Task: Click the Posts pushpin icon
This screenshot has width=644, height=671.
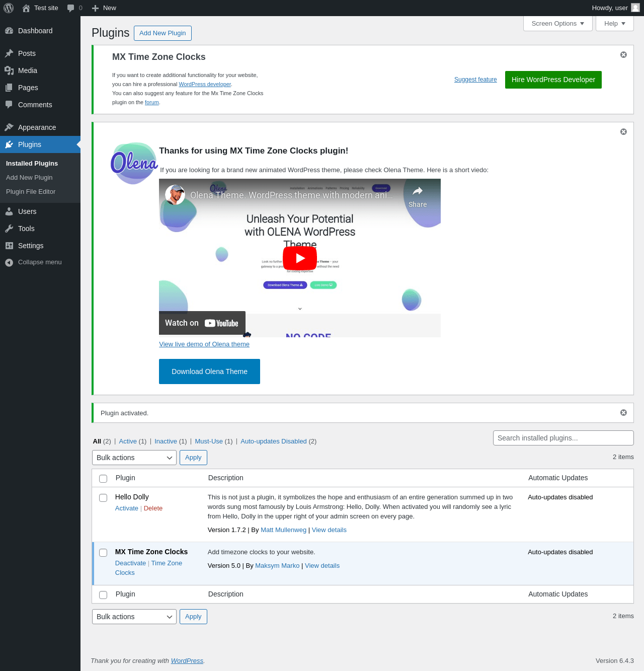Action: pyautogui.click(x=9, y=53)
